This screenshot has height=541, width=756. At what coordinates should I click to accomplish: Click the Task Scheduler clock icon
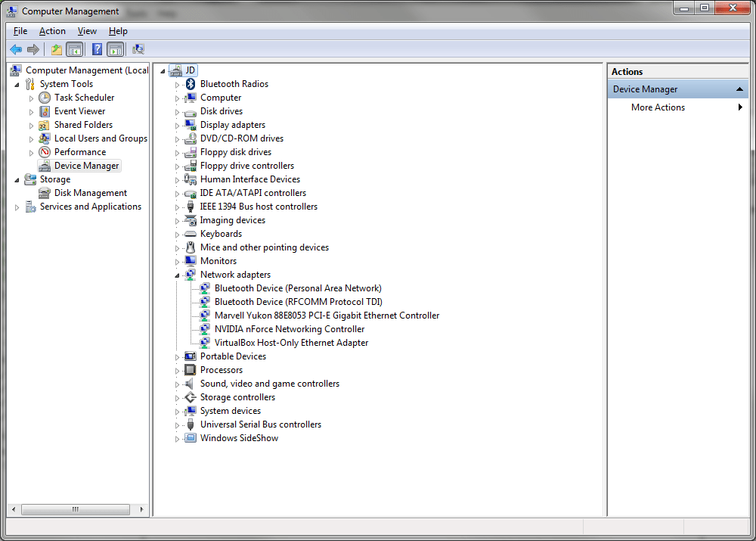(45, 98)
